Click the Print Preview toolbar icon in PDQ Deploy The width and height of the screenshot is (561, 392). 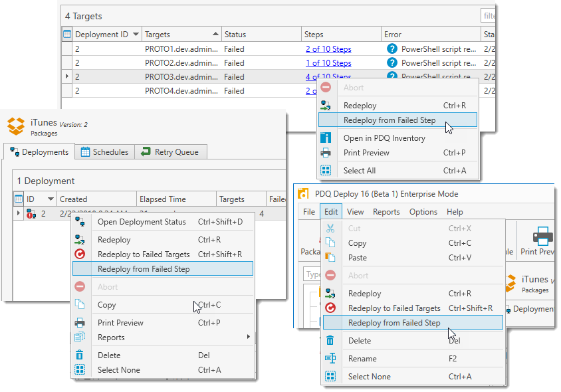click(x=543, y=236)
